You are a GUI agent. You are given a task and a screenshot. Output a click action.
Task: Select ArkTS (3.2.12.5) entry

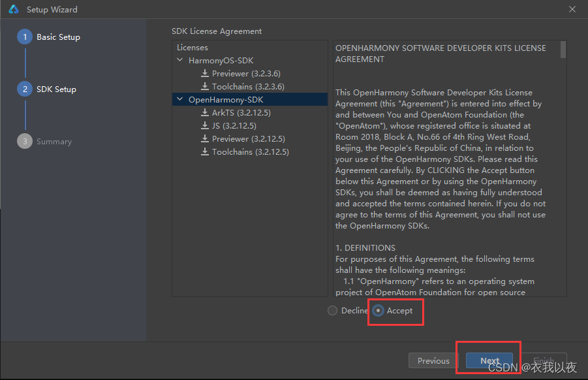pyautogui.click(x=241, y=113)
